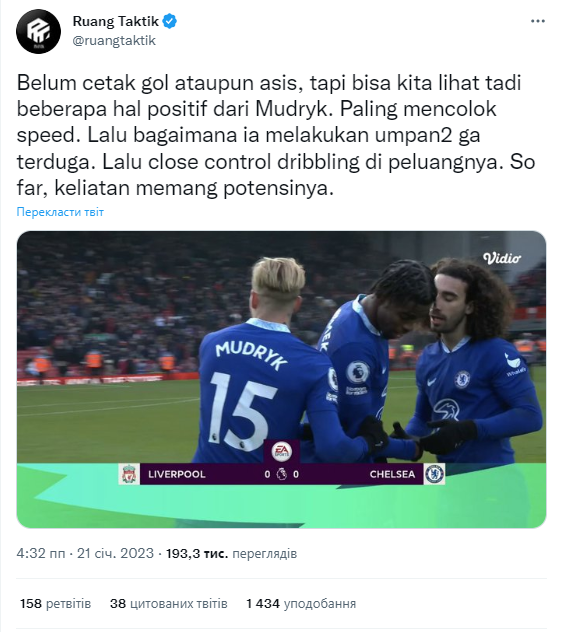Click the CHELSEA team name on scoreboard
Screen dimensions: 561x632
coord(392,474)
